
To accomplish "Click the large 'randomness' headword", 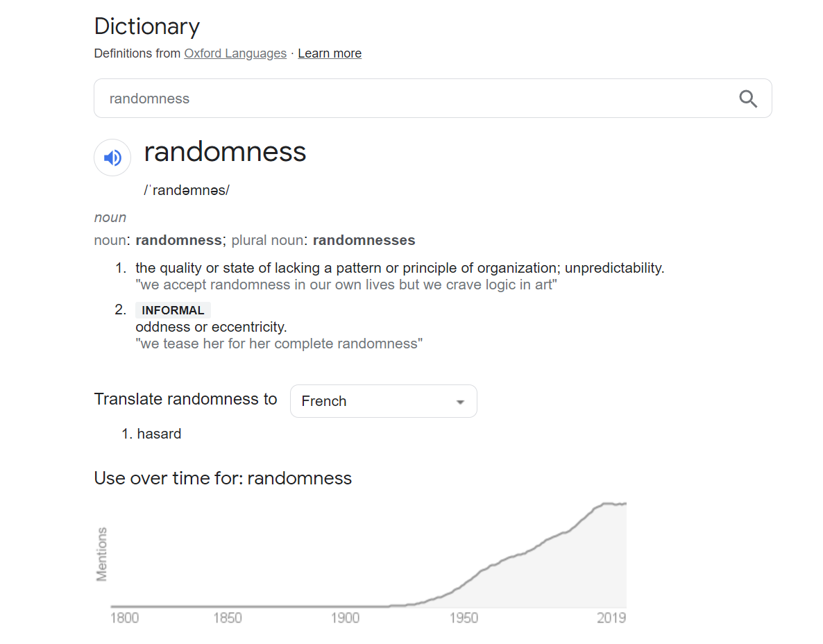I will tap(225, 152).
